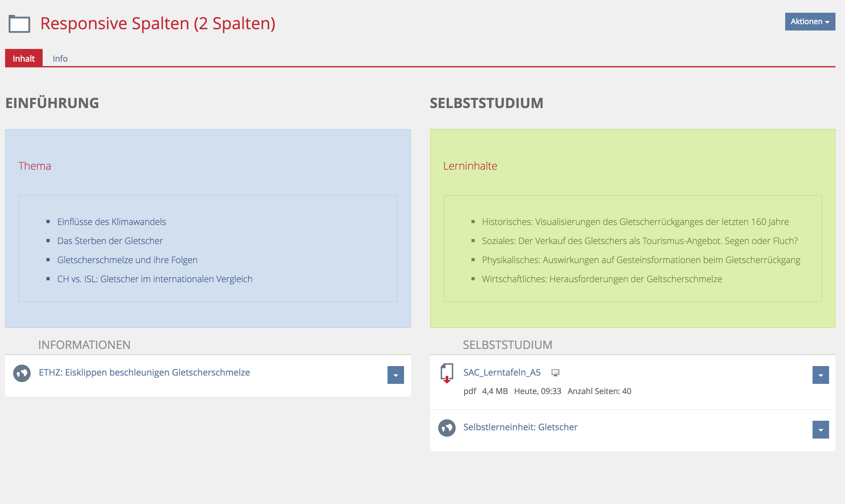Click the Thema heading in blue box
The height and width of the screenshot is (504, 845).
coord(35,166)
